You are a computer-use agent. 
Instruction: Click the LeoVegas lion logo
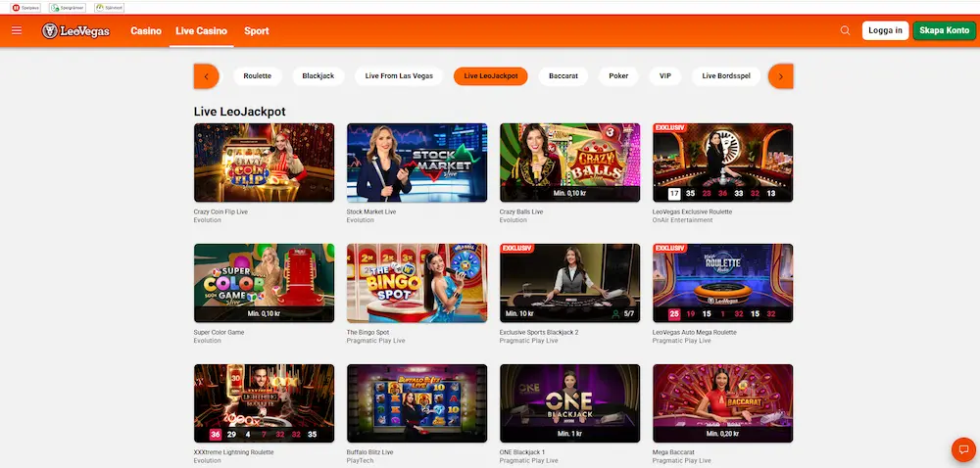click(x=75, y=30)
